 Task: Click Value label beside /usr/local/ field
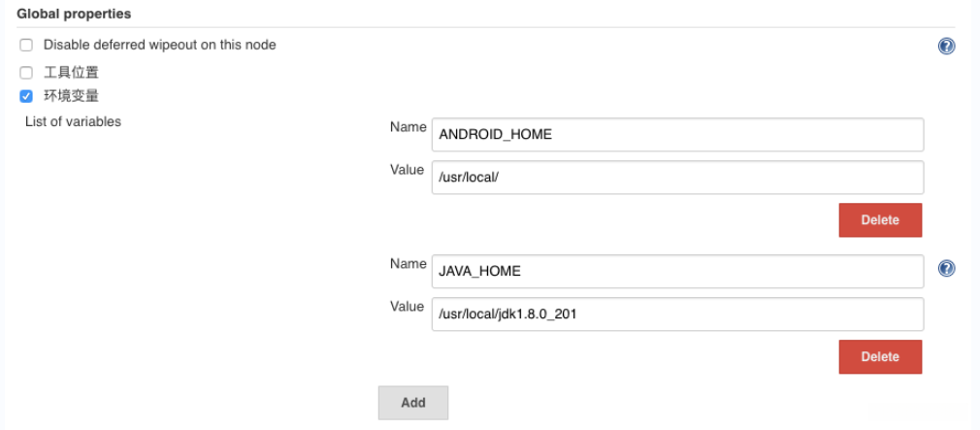(408, 170)
